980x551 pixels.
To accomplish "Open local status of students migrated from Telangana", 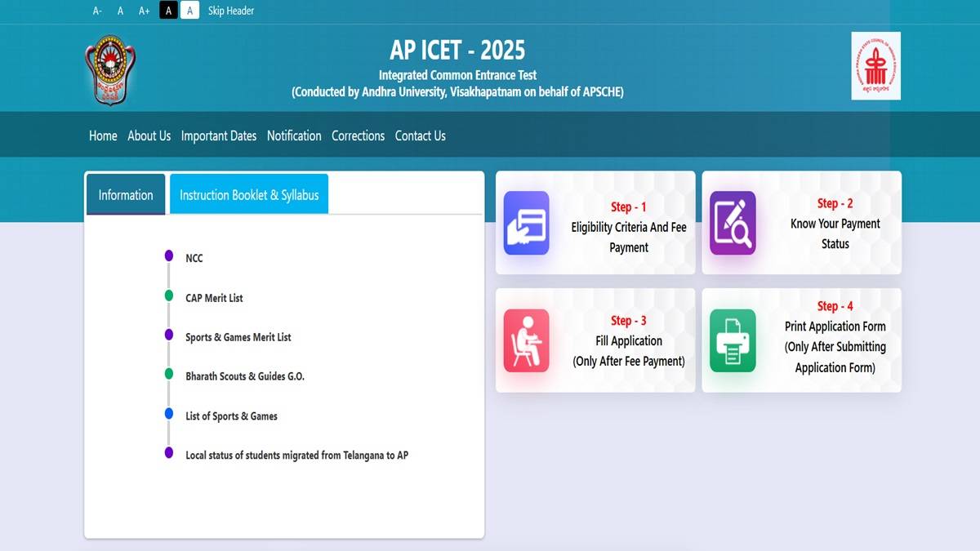I will coord(297,455).
